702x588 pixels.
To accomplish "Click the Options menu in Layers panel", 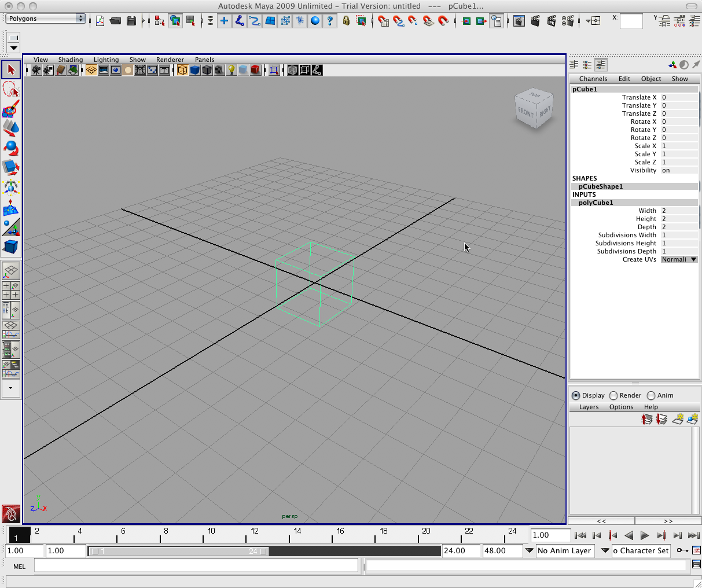I will pyautogui.click(x=621, y=407).
